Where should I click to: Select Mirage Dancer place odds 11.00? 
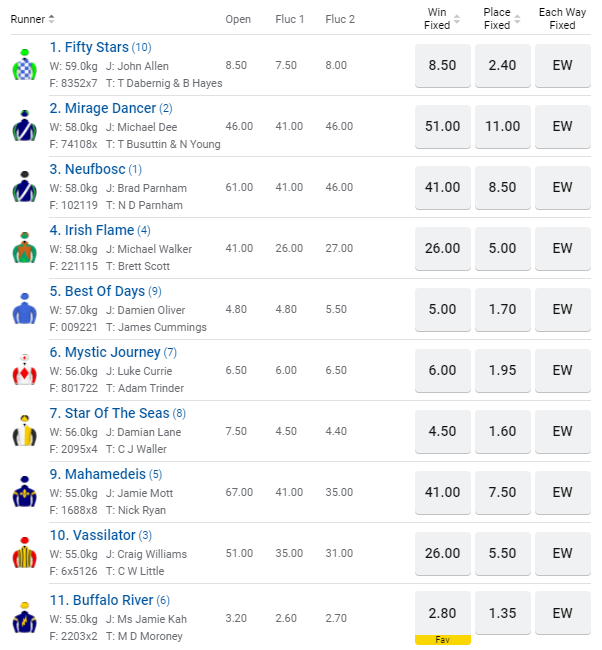[503, 126]
